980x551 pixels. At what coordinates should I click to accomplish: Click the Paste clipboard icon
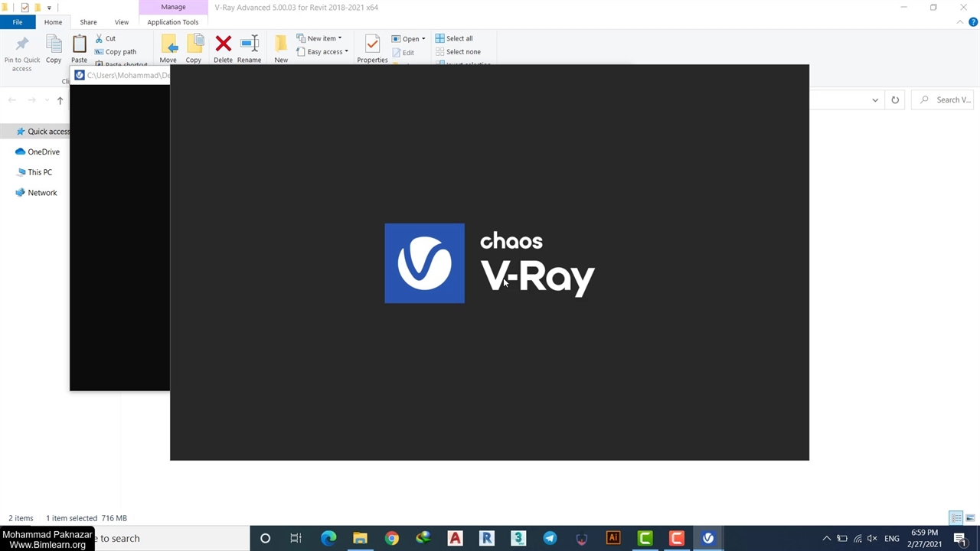79,47
